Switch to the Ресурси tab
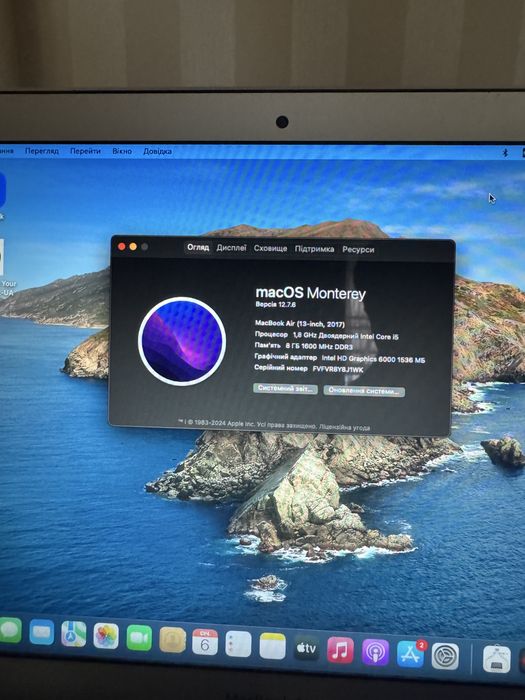 click(x=358, y=250)
